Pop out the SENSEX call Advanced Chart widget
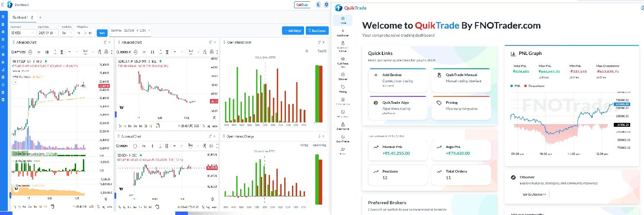 click(210, 42)
